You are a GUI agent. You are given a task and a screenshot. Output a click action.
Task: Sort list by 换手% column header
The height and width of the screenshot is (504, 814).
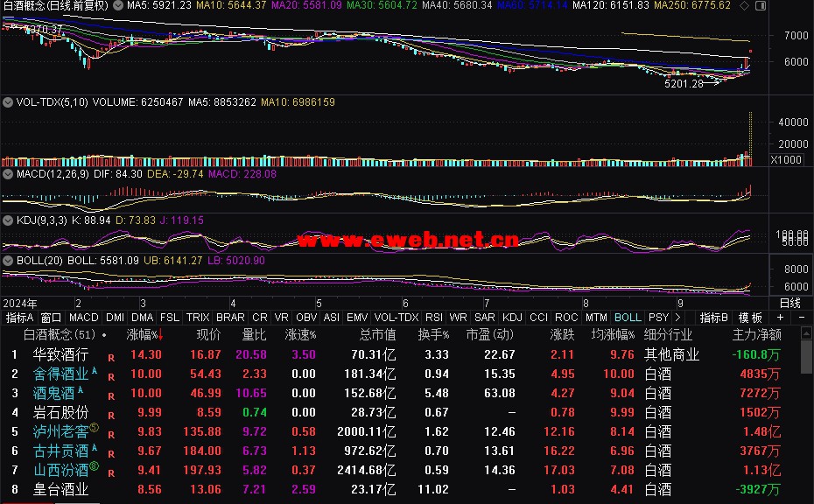(x=433, y=335)
